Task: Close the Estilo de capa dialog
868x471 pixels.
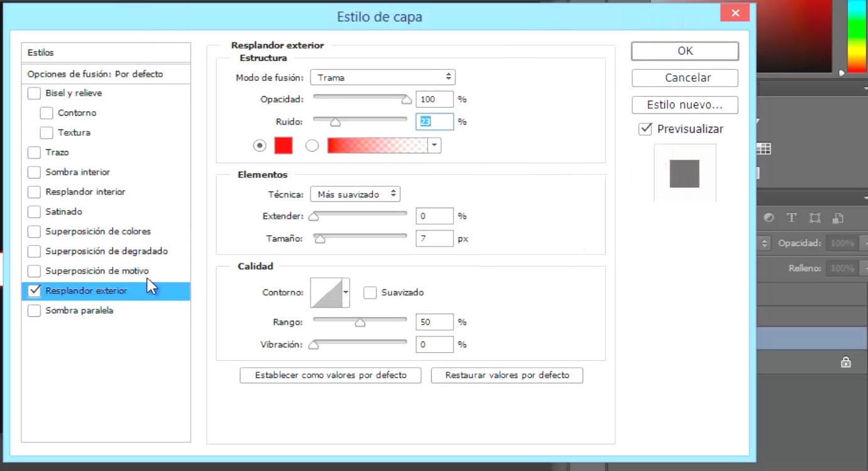Action: coord(735,12)
